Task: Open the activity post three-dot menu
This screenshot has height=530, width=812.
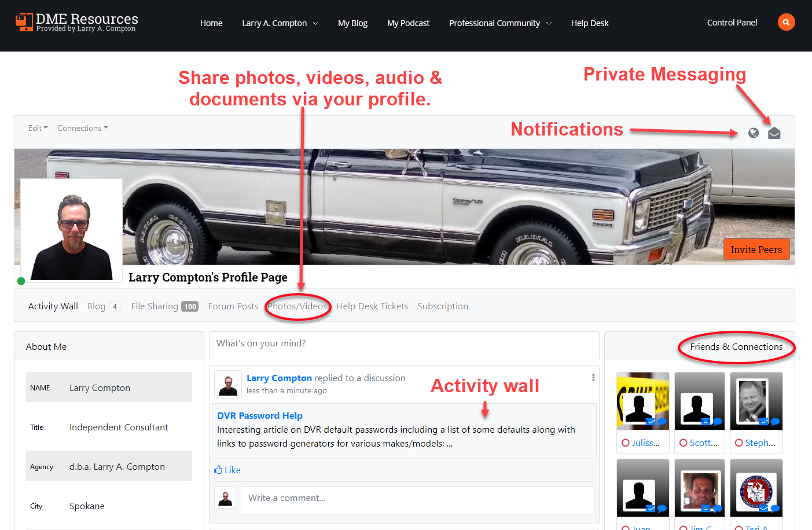Action: pyautogui.click(x=593, y=378)
